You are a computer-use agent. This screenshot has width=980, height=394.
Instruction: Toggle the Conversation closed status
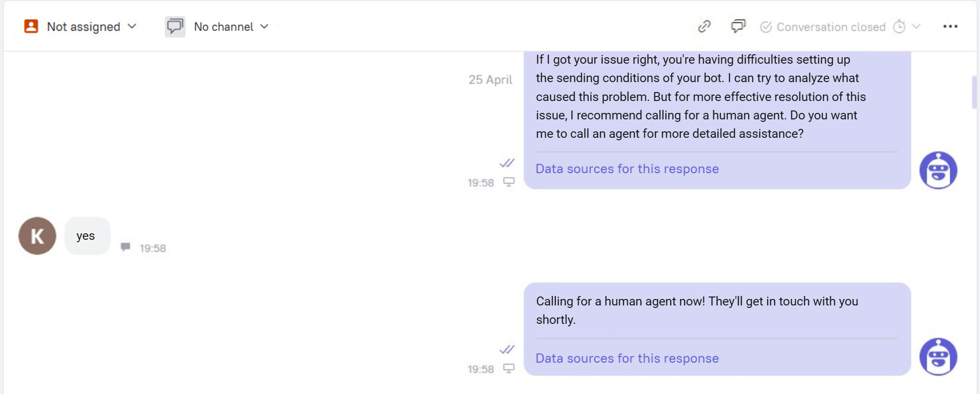823,27
